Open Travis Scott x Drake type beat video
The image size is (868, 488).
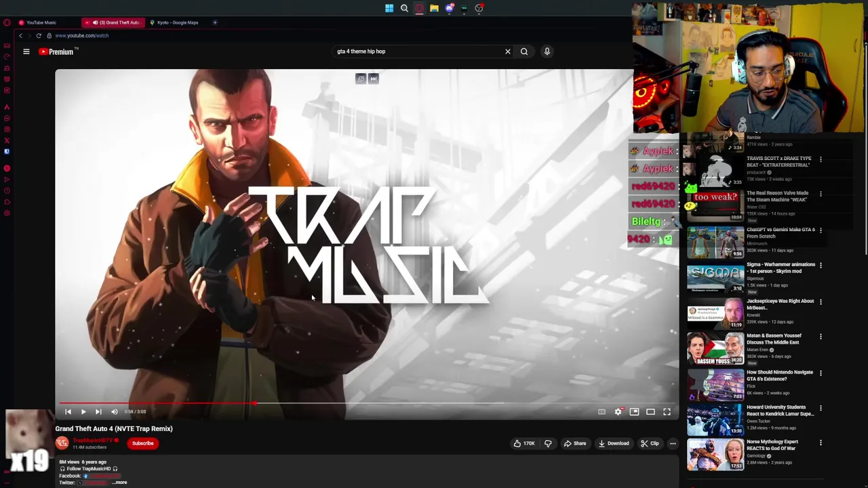[x=778, y=161]
